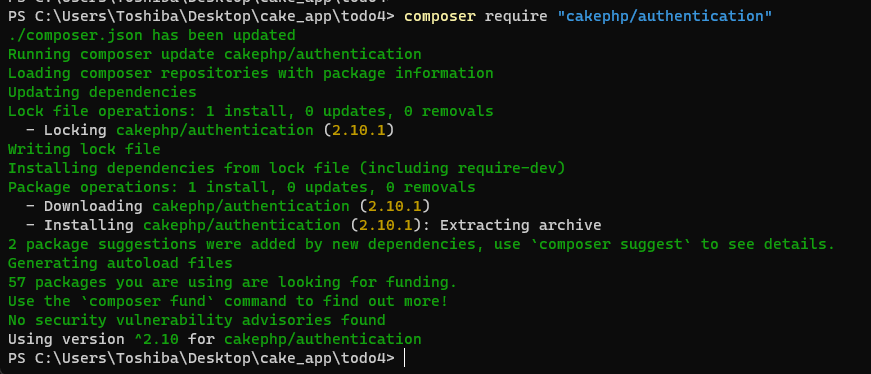
Task: Click the 'Installing dependencies from lock file' line
Action: coord(287,168)
